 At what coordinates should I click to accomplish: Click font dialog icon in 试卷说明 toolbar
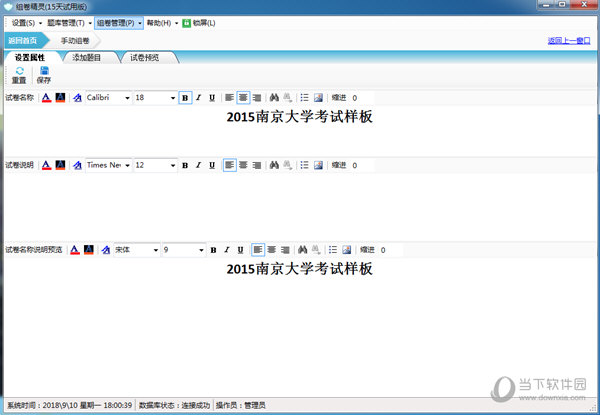click(78, 165)
